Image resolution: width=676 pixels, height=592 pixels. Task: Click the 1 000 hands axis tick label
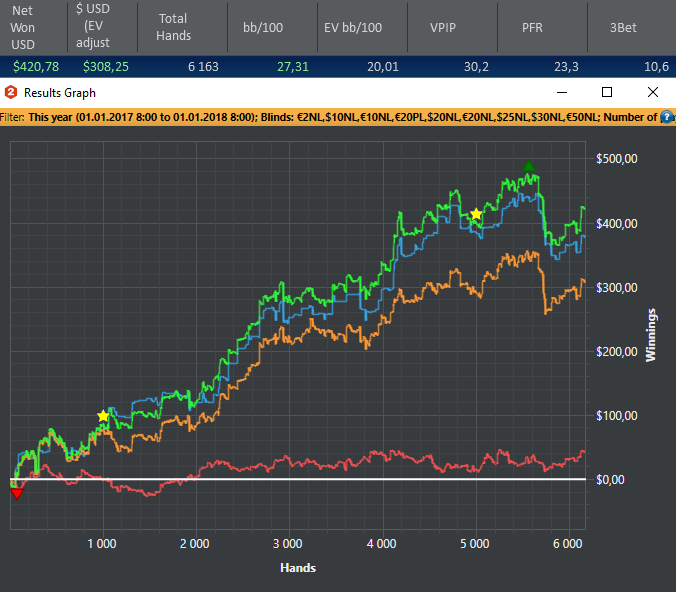pos(102,544)
